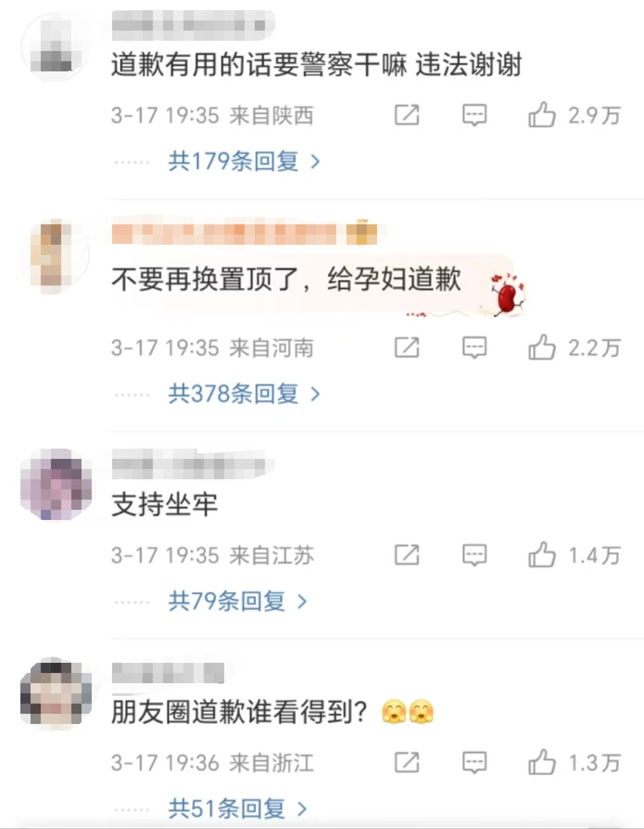Tap the comment icon on the Jiangsu comment
The image size is (644, 829).
pyautogui.click(x=474, y=556)
